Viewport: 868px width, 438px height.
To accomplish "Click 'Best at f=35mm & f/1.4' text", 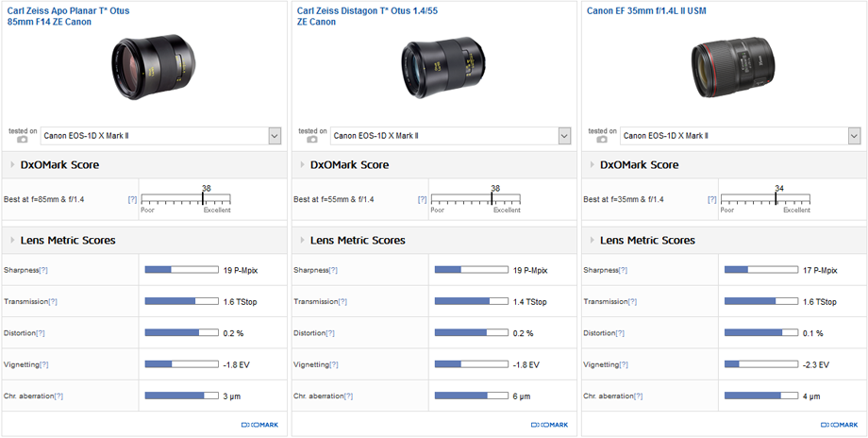I will point(624,199).
